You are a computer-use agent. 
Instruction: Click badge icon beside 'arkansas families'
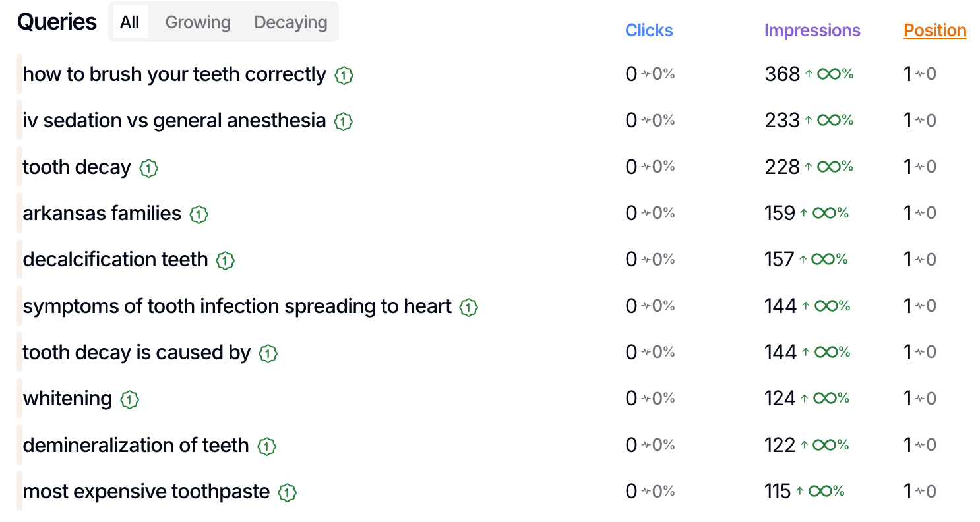199,214
